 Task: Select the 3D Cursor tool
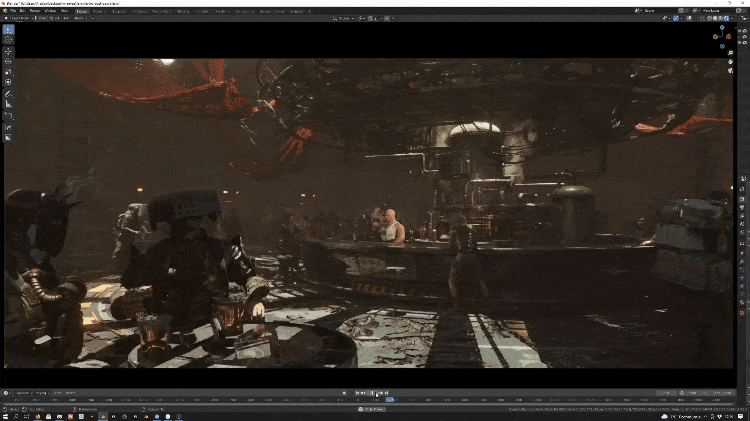click(x=8, y=40)
